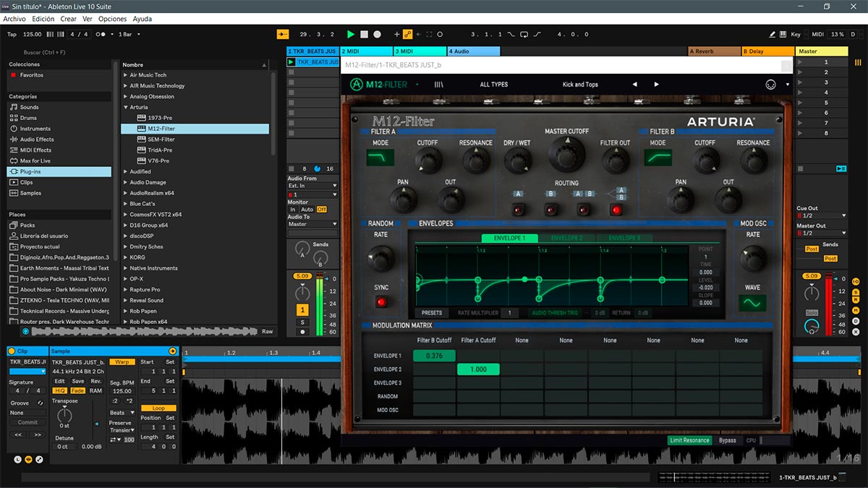
Task: Select Mod Osc waveform sine button
Action: coord(753,304)
